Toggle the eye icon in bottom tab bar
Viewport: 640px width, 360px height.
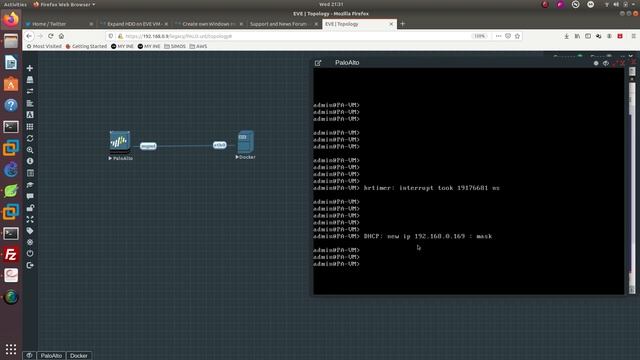(x=29, y=356)
